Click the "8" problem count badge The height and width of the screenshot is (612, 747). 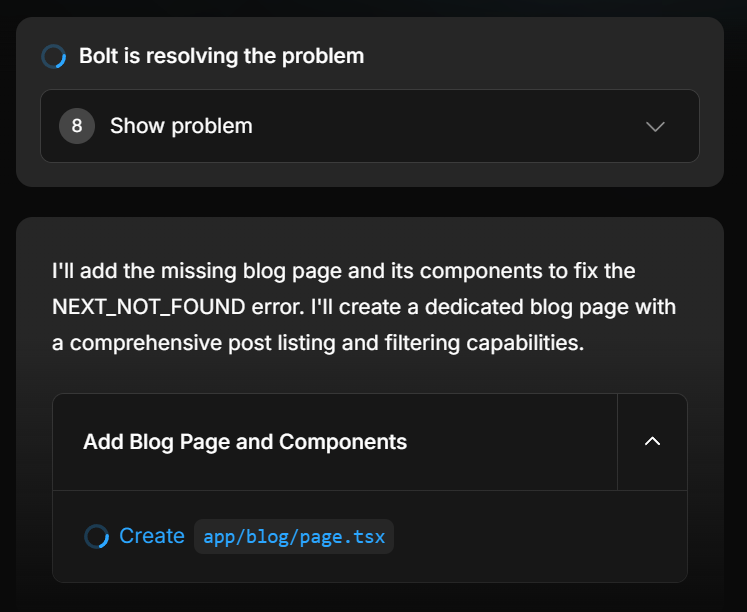pyautogui.click(x=77, y=126)
